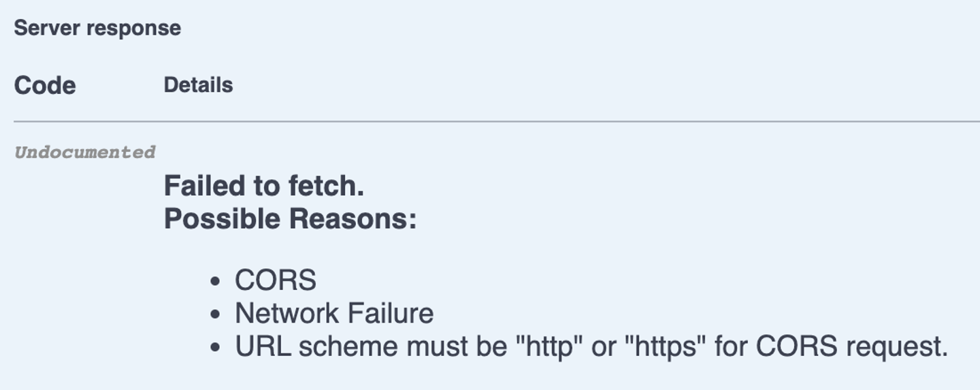Click the bullet point before "CORS"
Image resolution: width=980 pixels, height=390 pixels.
[x=216, y=281]
